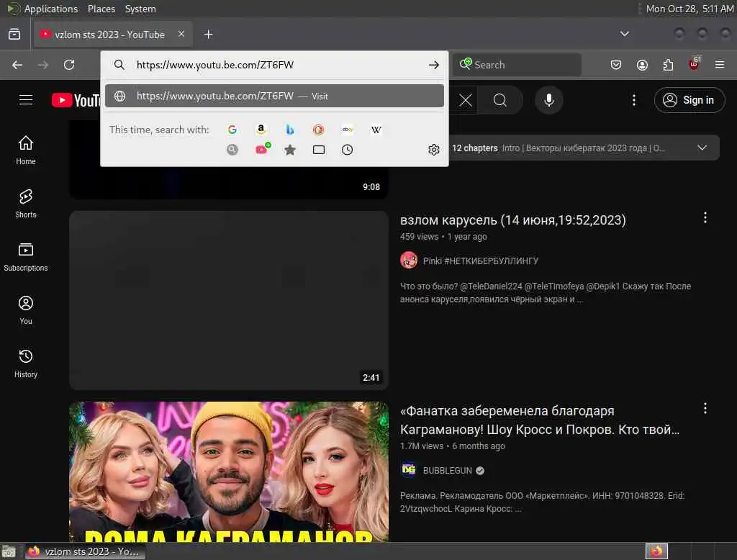Go back to the previous page
The image size is (737, 560).
point(17,65)
